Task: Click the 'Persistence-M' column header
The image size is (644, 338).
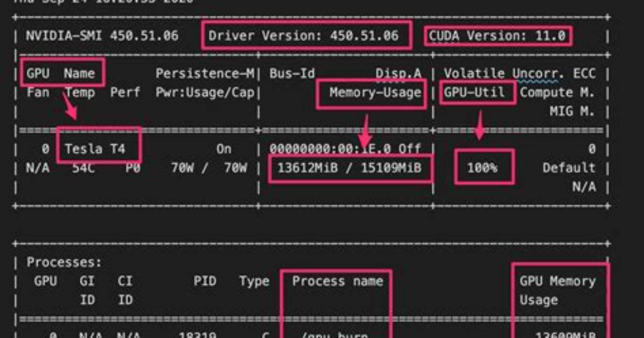Action: [205, 74]
